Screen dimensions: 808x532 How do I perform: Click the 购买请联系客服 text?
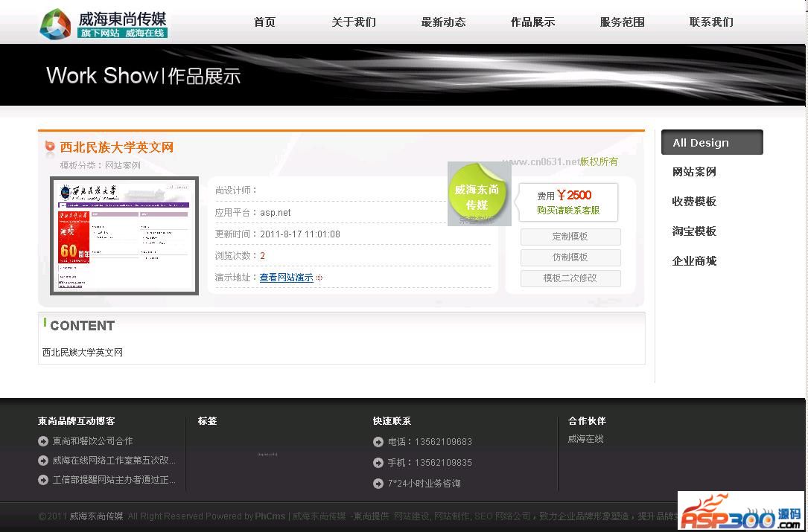tap(568, 210)
